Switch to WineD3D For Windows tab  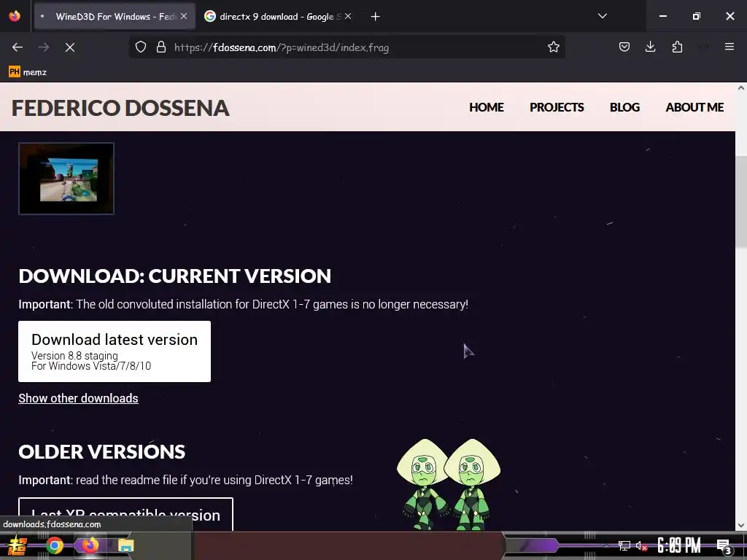tap(115, 16)
